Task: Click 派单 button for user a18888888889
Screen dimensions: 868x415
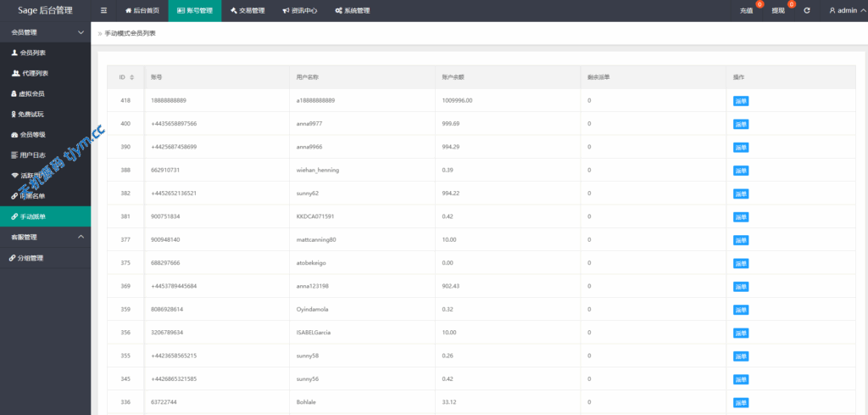Action: (740, 101)
